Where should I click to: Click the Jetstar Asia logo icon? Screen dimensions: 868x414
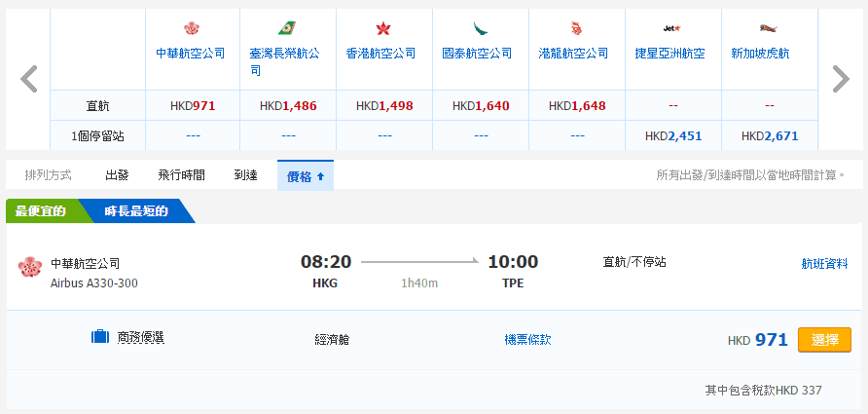tap(670, 28)
